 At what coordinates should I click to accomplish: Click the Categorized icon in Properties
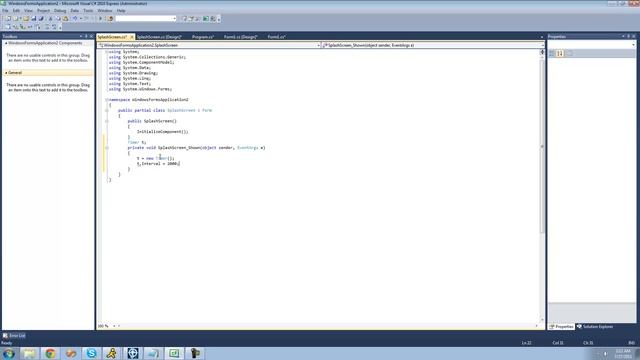tap(552, 53)
